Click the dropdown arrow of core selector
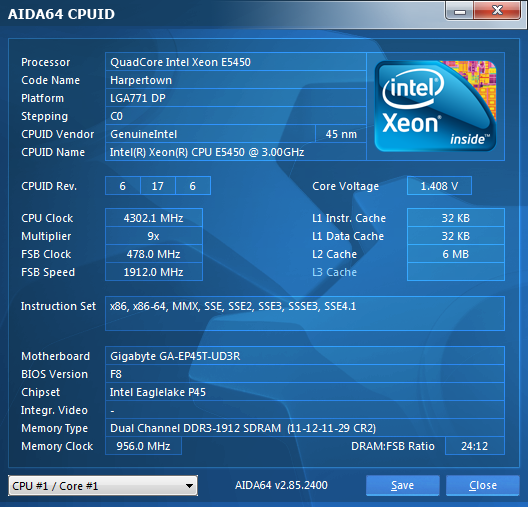Image resolution: width=528 pixels, height=507 pixels. point(189,486)
